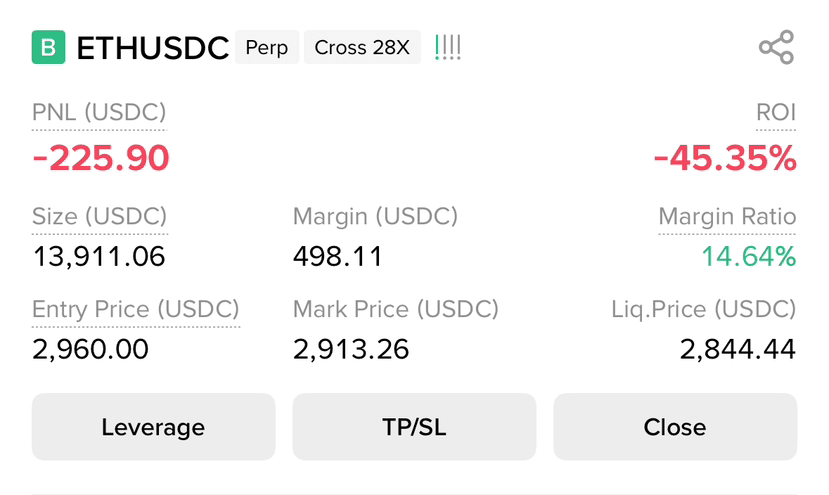Tap the Margin Ratio label
This screenshot has width=829, height=495.
pyautogui.click(x=727, y=216)
